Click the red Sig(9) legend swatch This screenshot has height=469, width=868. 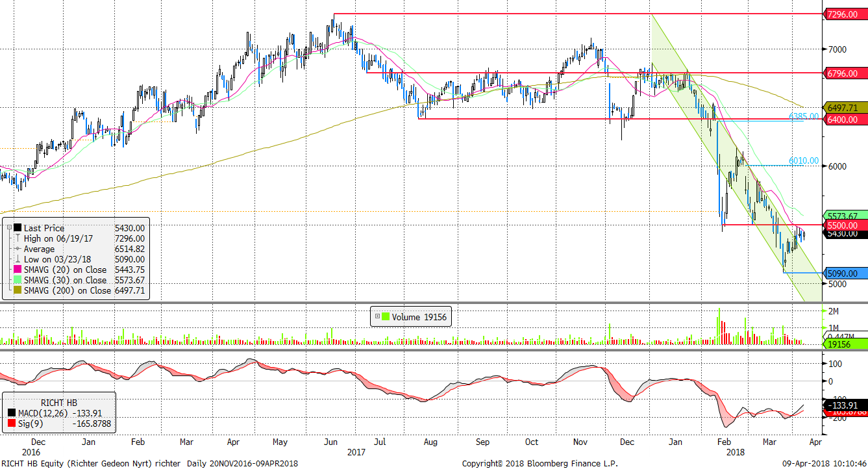pos(12,423)
